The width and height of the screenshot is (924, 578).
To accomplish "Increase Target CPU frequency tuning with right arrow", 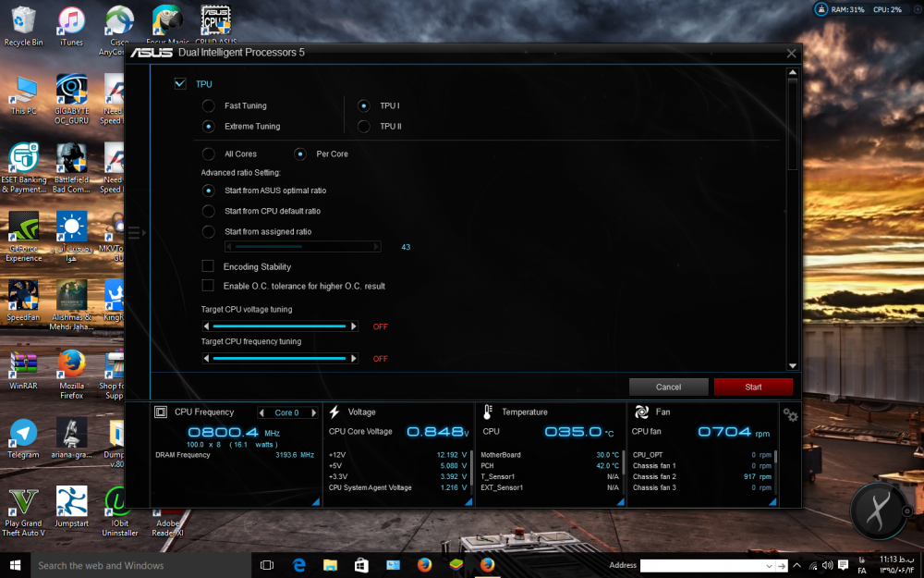I will pyautogui.click(x=354, y=358).
